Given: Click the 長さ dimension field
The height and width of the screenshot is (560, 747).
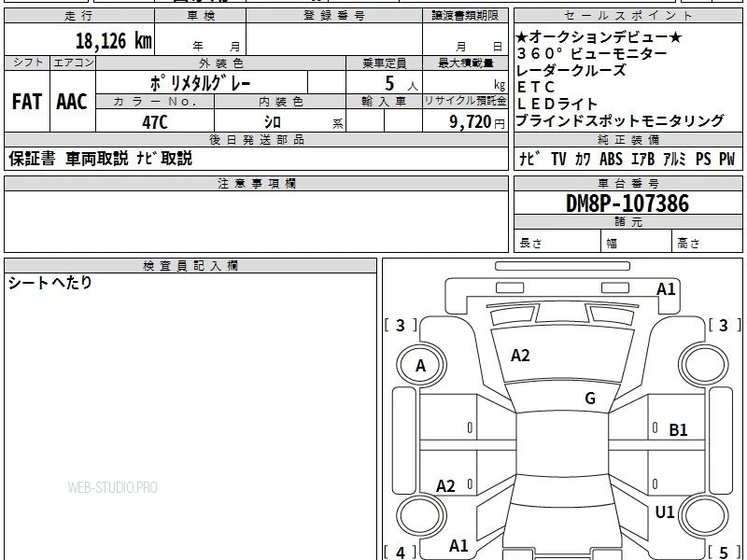Looking at the screenshot, I should point(557,243).
